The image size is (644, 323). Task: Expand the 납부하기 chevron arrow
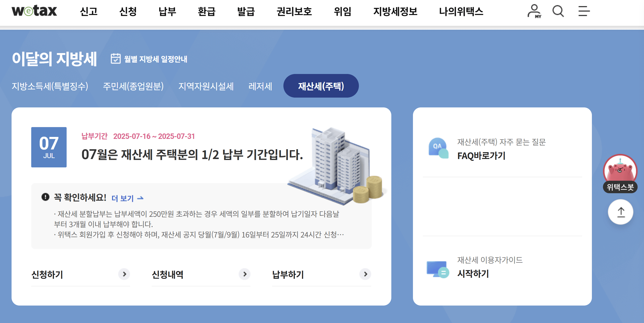365,274
